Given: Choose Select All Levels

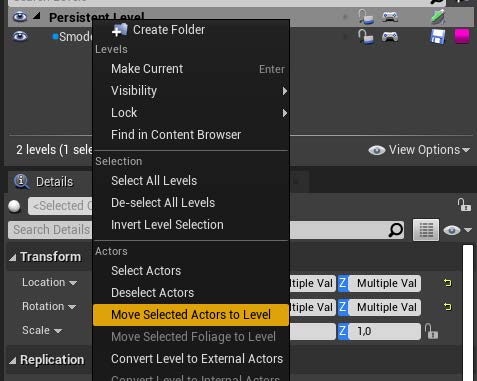Looking at the screenshot, I should coord(191,181).
